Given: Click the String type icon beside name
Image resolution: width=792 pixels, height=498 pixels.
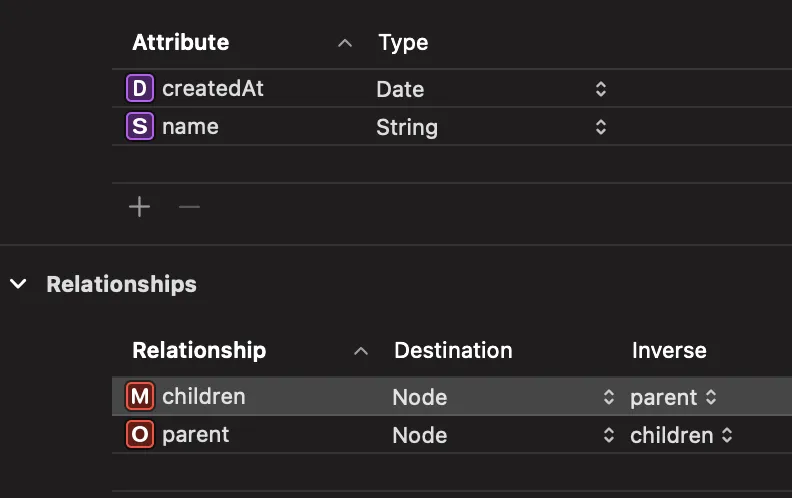Looking at the screenshot, I should [x=140, y=127].
